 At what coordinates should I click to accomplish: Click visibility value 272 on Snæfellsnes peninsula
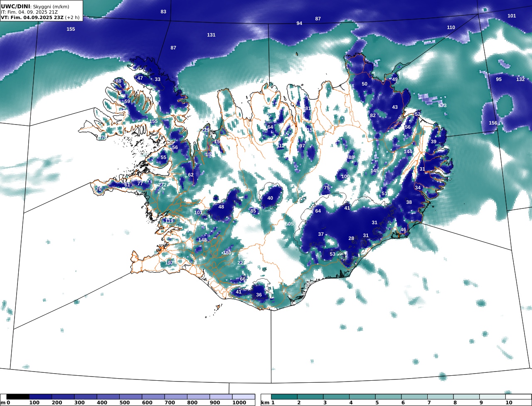162,185
